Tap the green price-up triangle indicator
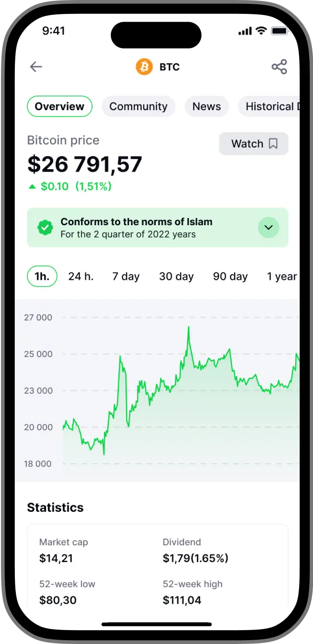 click(32, 187)
